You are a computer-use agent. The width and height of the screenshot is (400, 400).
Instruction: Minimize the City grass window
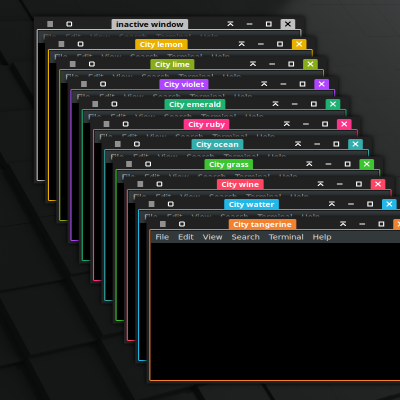pyautogui.click(x=328, y=164)
